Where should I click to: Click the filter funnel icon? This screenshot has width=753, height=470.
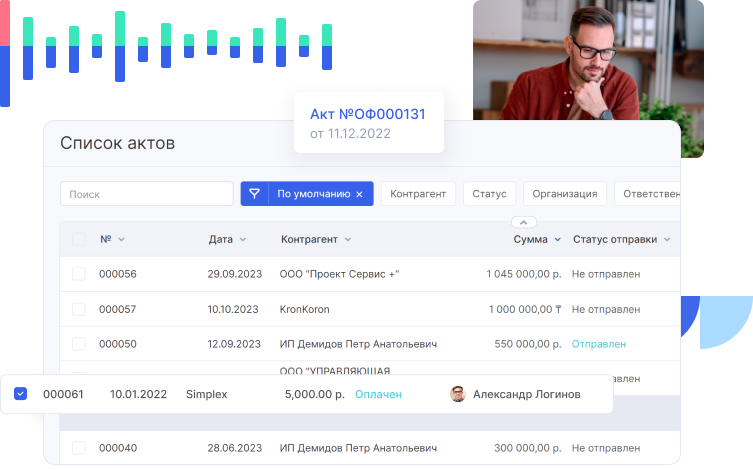coord(255,194)
